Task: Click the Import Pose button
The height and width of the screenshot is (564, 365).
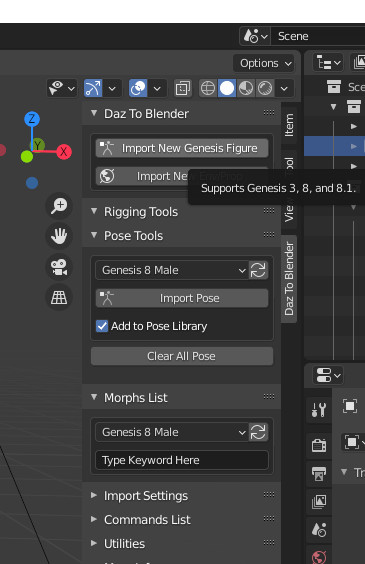Action: click(182, 298)
